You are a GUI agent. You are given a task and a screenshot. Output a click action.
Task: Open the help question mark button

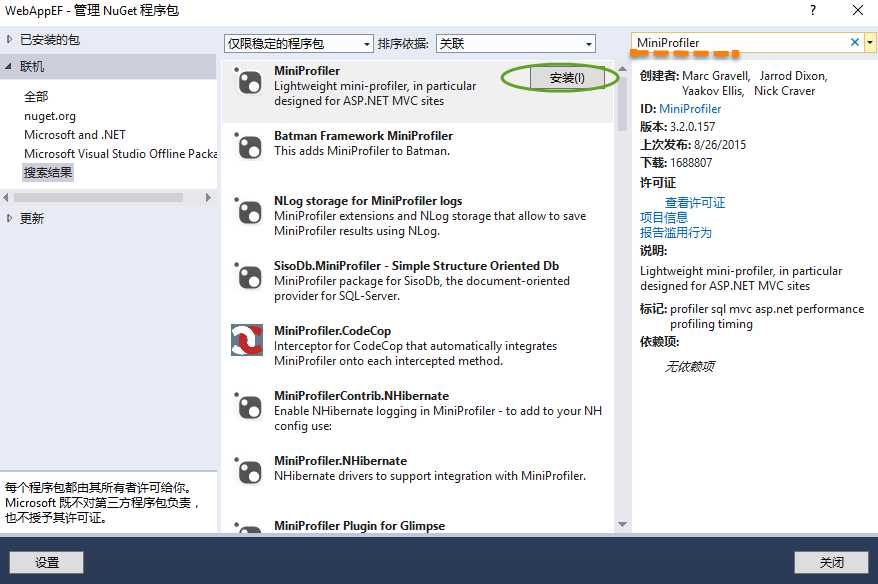point(813,10)
